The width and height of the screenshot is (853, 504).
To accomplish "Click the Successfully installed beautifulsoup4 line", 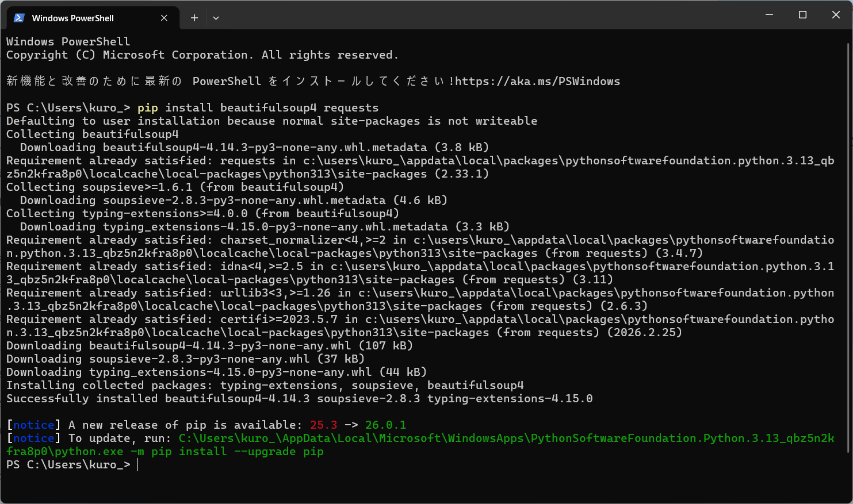I will [x=299, y=398].
